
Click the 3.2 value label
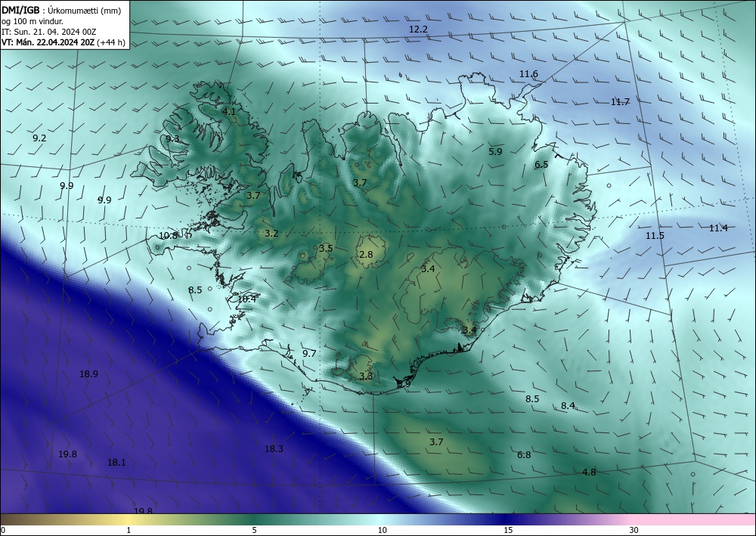[271, 234]
